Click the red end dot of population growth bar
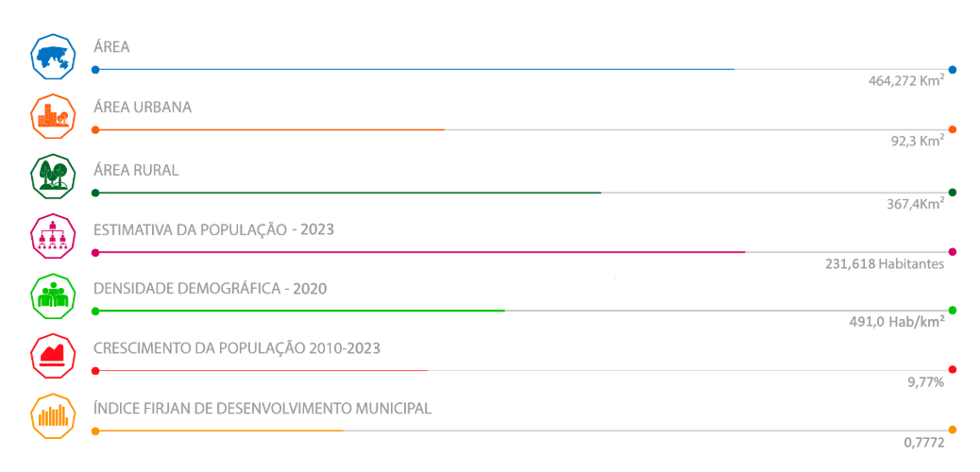This screenshot has width=980, height=472. 953,369
